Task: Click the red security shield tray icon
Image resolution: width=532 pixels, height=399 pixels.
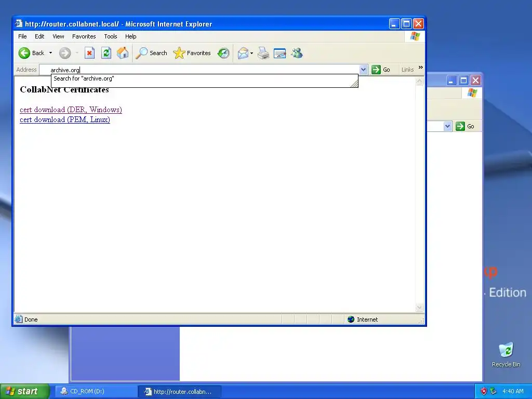Action: click(484, 391)
